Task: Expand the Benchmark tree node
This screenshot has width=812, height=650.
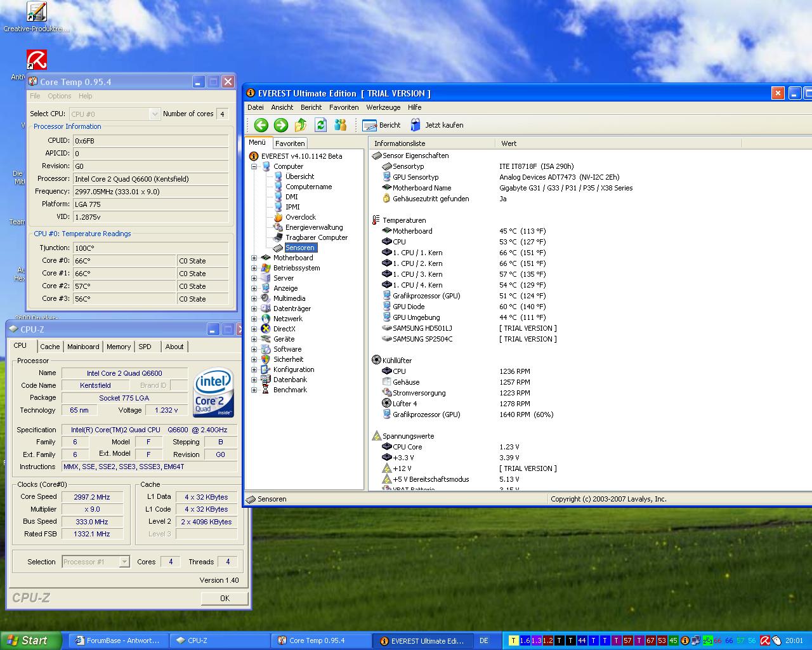Action: pyautogui.click(x=254, y=390)
